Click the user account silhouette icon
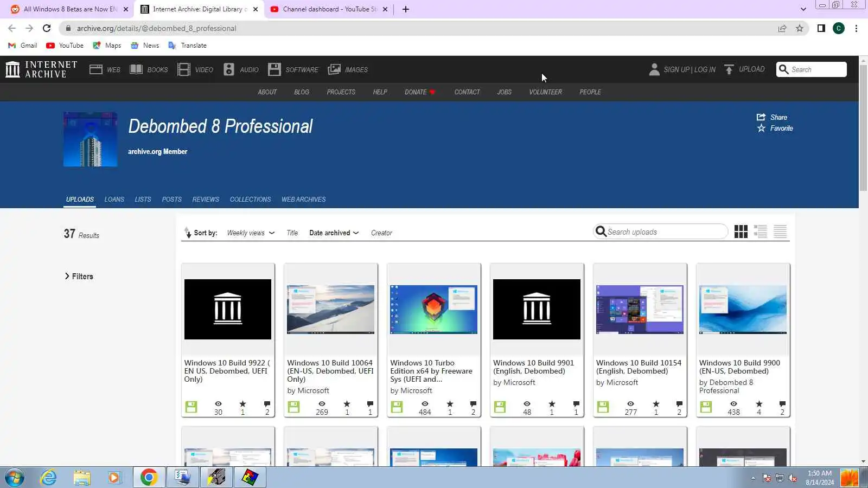This screenshot has width=868, height=488. [654, 69]
